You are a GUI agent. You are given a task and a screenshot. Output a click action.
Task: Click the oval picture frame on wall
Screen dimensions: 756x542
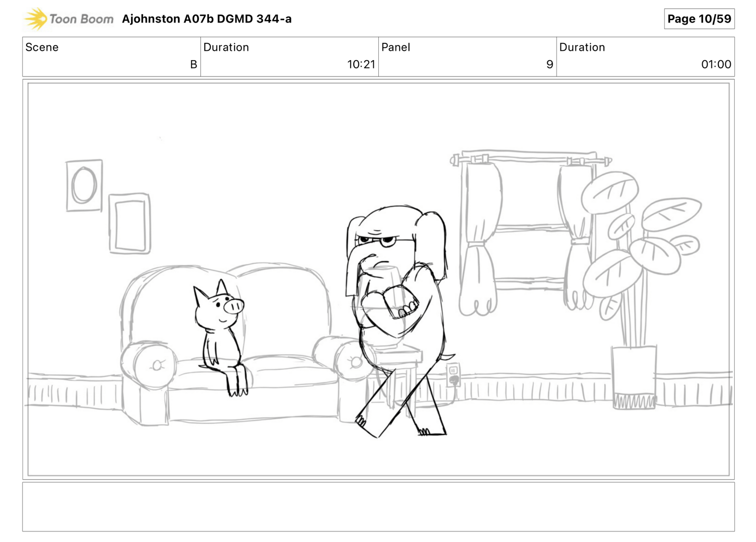pos(84,185)
